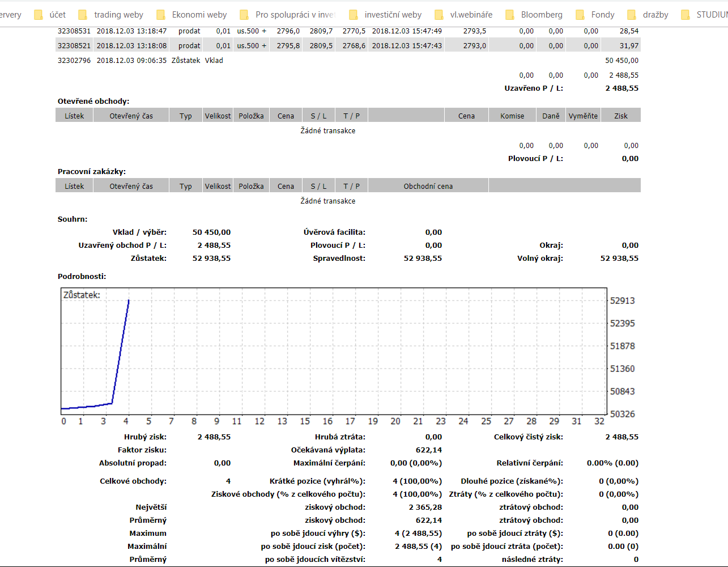Click the po sobě jdoucí ztráty ($) label
Screen dimensions: 728x567
pos(515,534)
